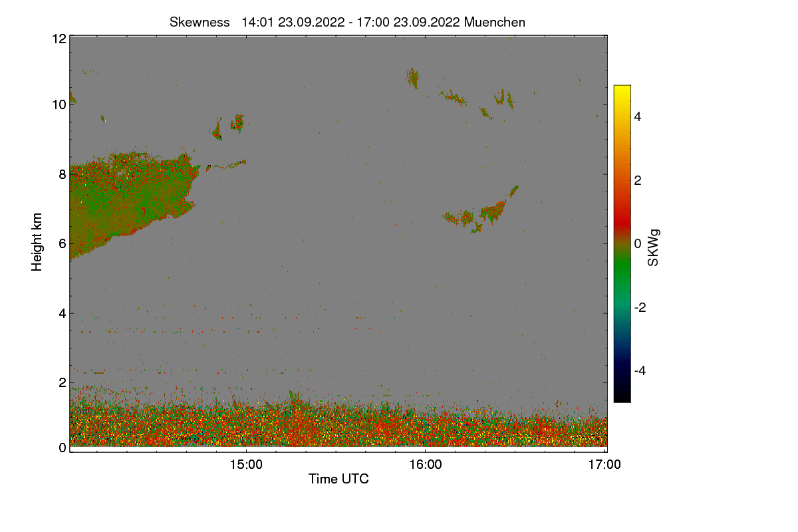Click the colorbar tick label -4
The height and width of the screenshot is (532, 798).
coord(641,370)
